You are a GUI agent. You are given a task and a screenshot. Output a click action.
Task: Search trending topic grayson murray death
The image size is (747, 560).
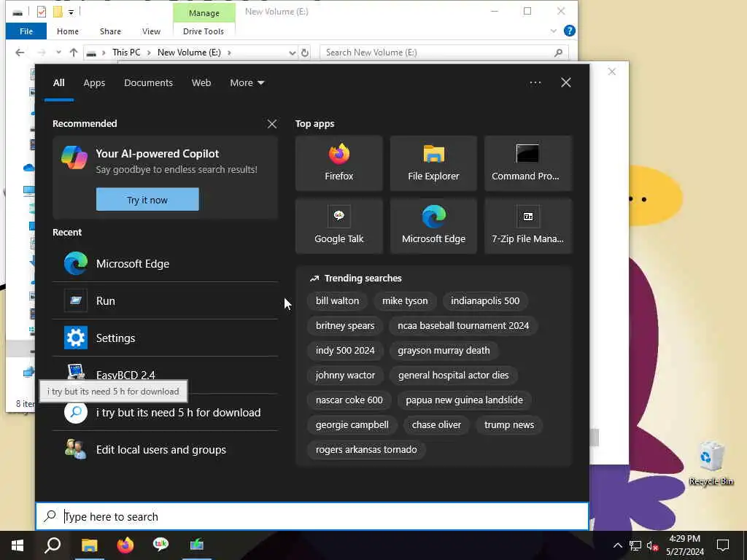click(444, 351)
